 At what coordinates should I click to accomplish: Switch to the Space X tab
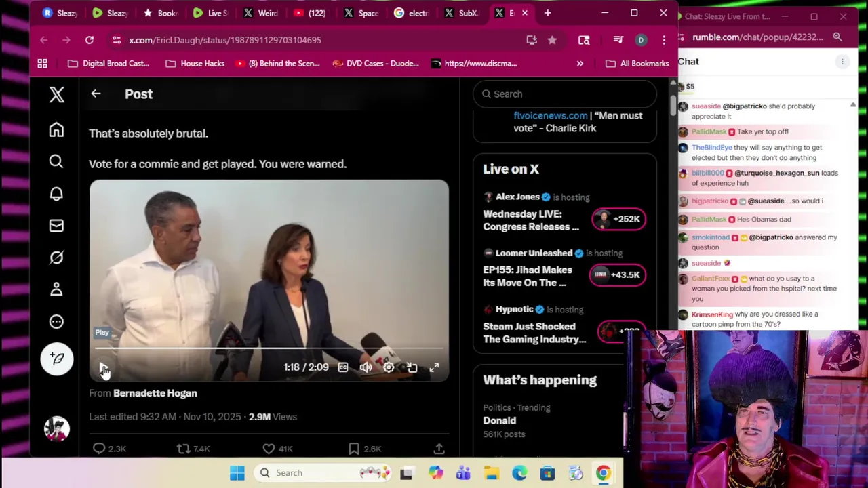coord(361,13)
